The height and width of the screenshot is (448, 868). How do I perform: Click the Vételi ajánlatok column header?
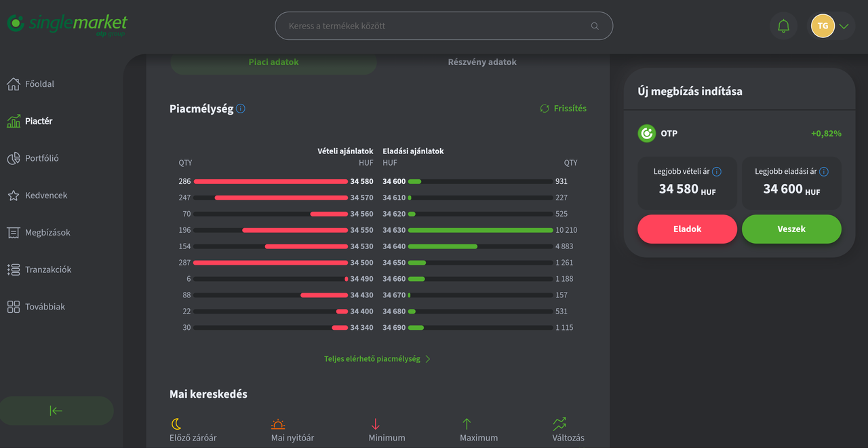tap(346, 151)
